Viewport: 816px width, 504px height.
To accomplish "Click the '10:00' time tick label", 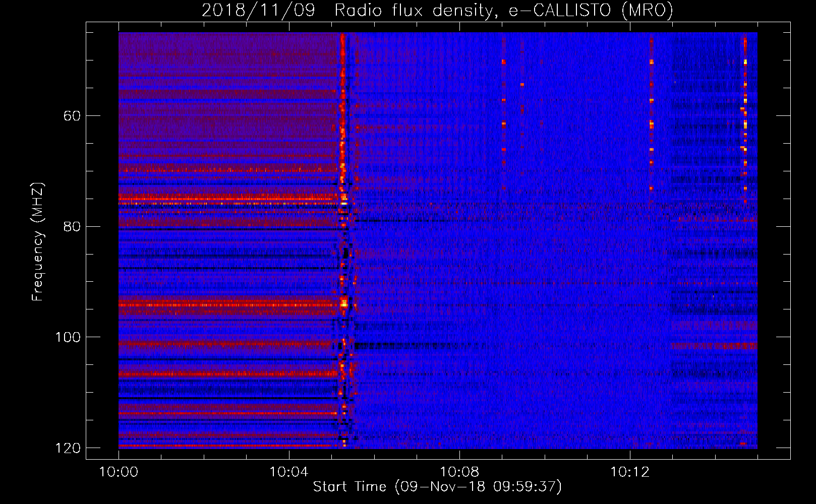I will point(119,472).
